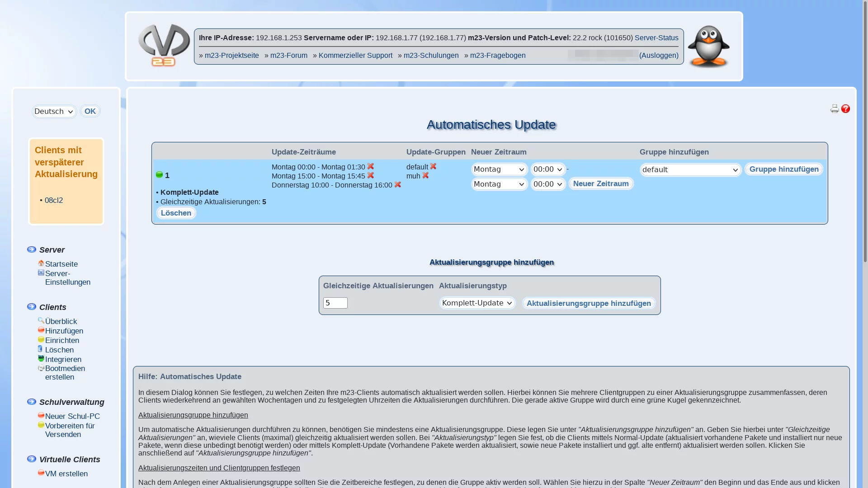
Task: Click the VM erstellen icon
Action: pos(41,473)
